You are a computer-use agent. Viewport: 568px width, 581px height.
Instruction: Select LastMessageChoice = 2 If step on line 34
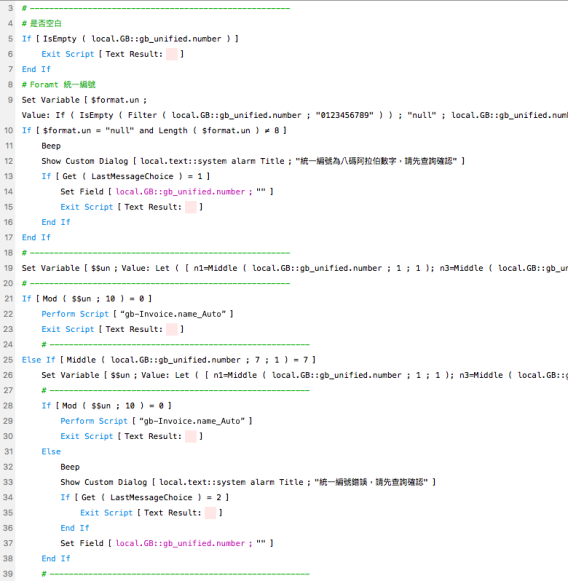[x=145, y=498]
